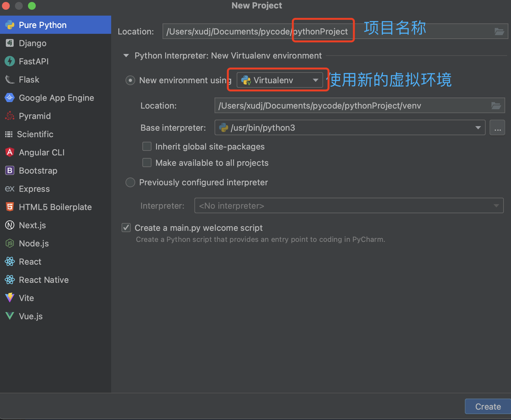
Task: Click the Scientific project icon
Action: click(x=9, y=134)
